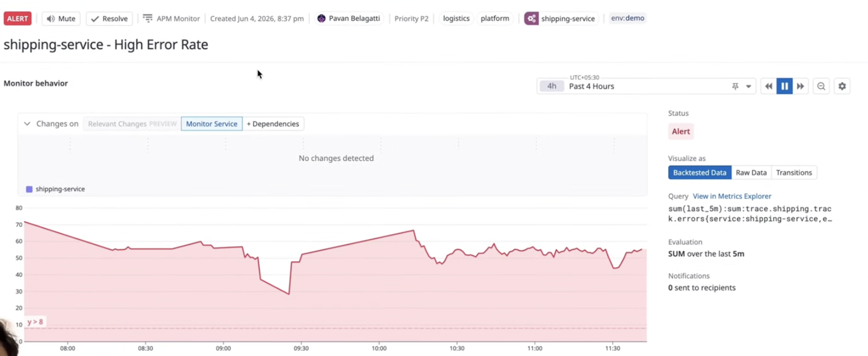Select the Monitor Service tab
Viewport: 868px width, 356px height.
212,124
